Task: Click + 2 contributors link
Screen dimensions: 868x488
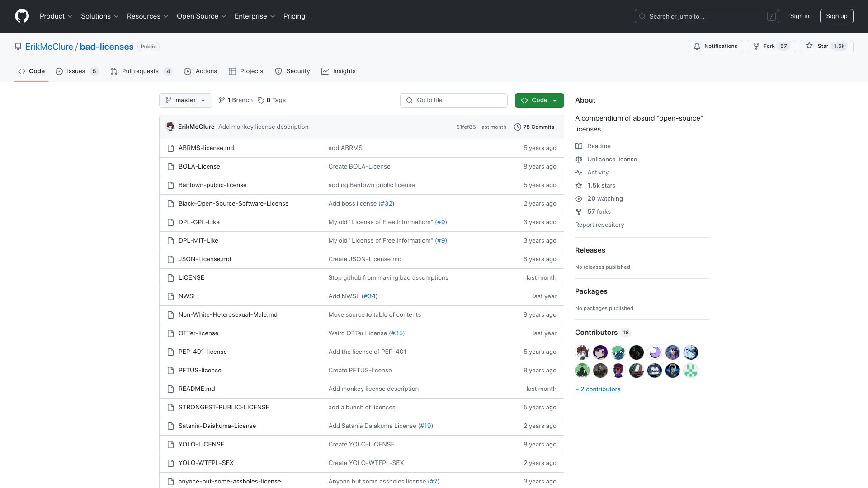Action: [598, 389]
